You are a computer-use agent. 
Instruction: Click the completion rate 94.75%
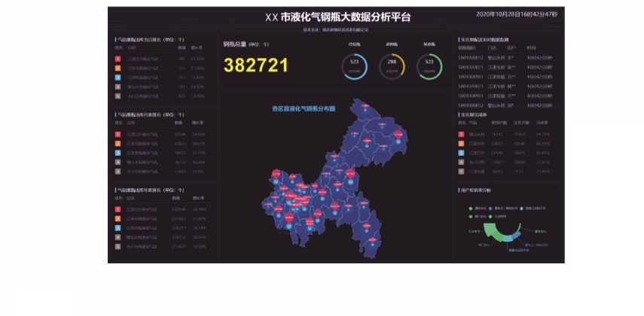pyautogui.click(x=542, y=134)
